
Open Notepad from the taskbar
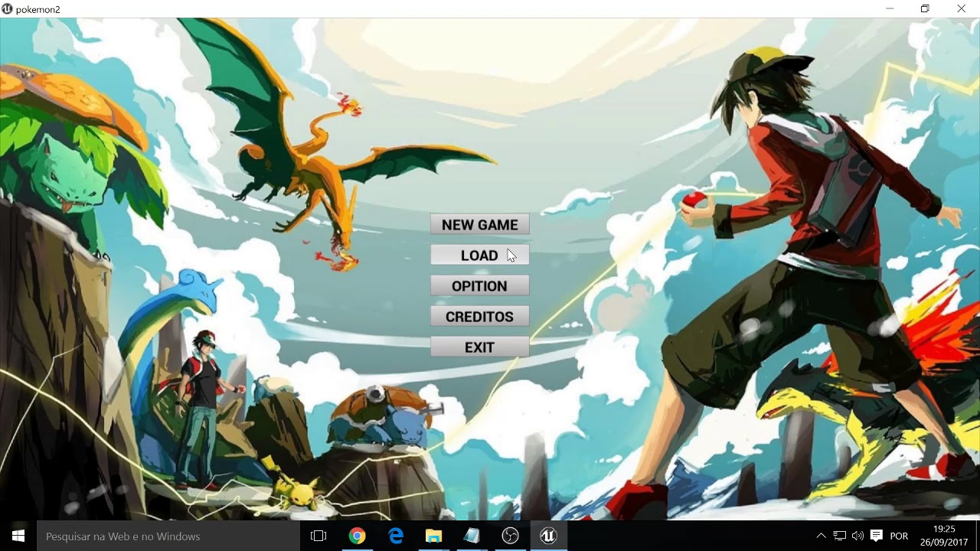coord(472,536)
